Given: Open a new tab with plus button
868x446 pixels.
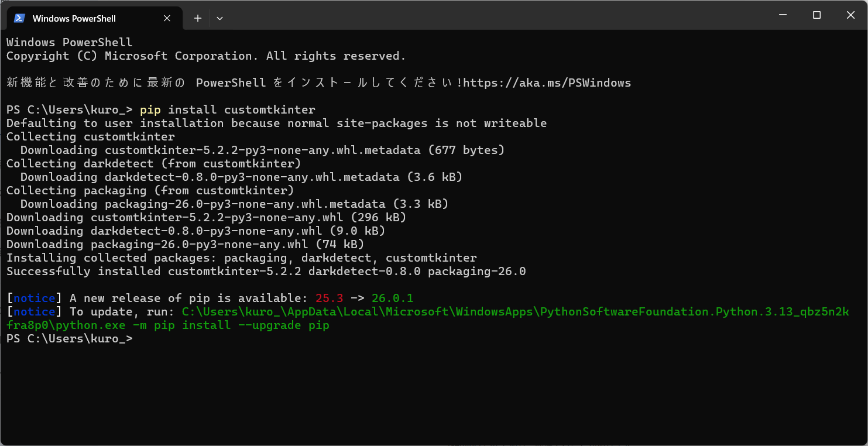Looking at the screenshot, I should point(198,18).
